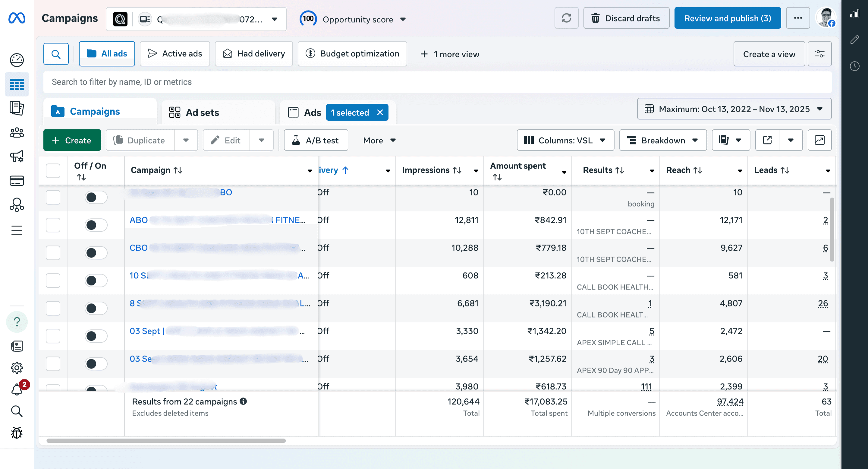Viewport: 868px width, 469px height.
Task: Open the All Tools hamburger menu
Action: click(17, 230)
